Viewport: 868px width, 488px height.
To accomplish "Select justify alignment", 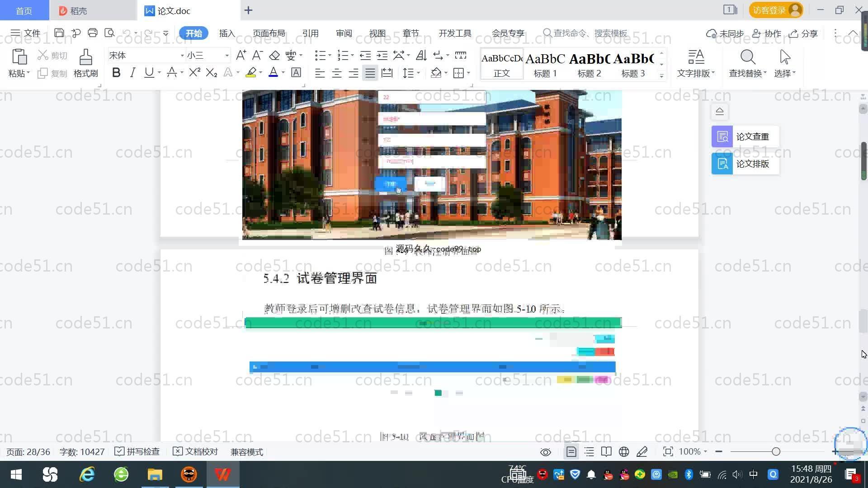I will pyautogui.click(x=370, y=73).
